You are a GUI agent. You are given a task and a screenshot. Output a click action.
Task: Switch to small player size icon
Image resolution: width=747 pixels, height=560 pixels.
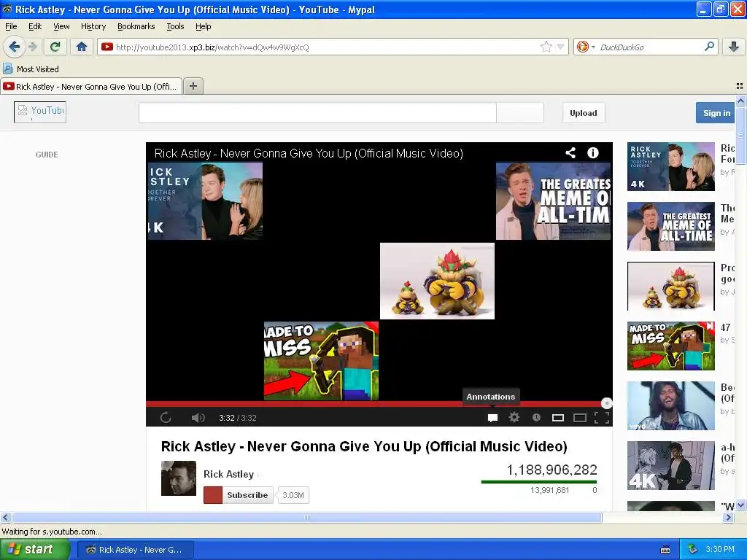pyautogui.click(x=558, y=418)
